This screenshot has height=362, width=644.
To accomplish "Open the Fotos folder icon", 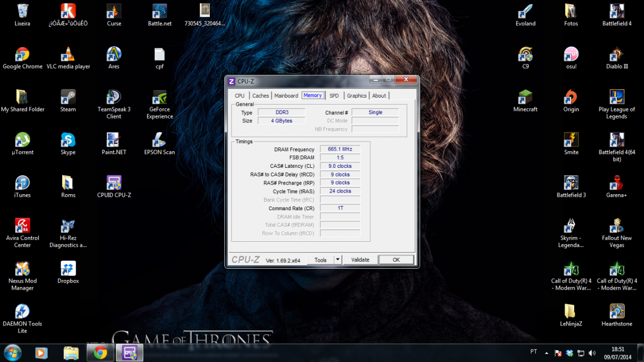I will click(571, 14).
